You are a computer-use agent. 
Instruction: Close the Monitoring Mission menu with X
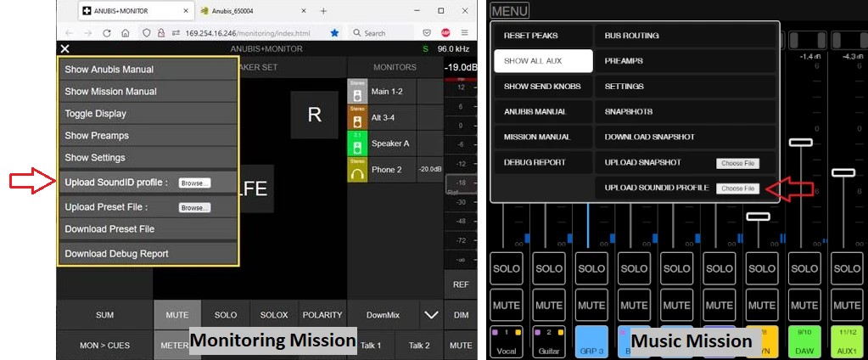[x=65, y=48]
